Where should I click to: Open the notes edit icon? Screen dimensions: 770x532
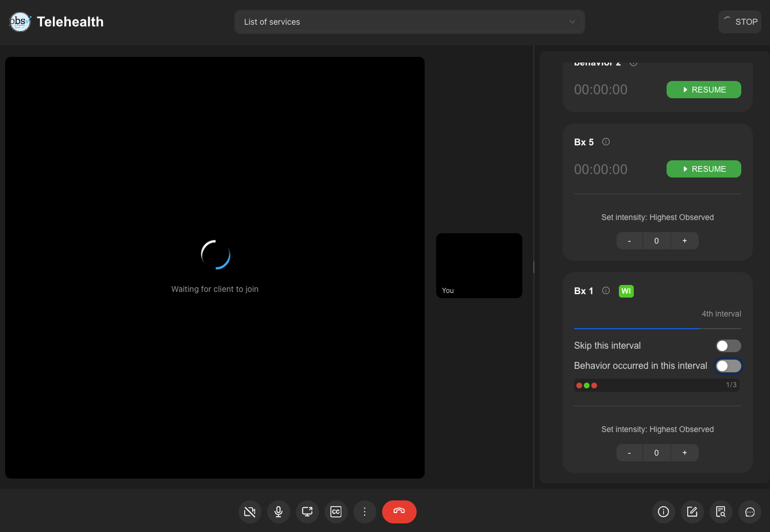pos(692,512)
